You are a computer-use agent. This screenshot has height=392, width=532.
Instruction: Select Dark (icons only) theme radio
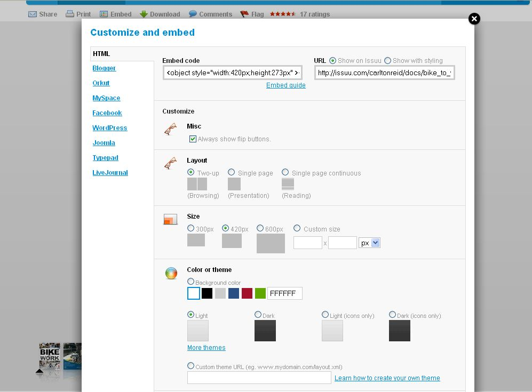pos(392,315)
